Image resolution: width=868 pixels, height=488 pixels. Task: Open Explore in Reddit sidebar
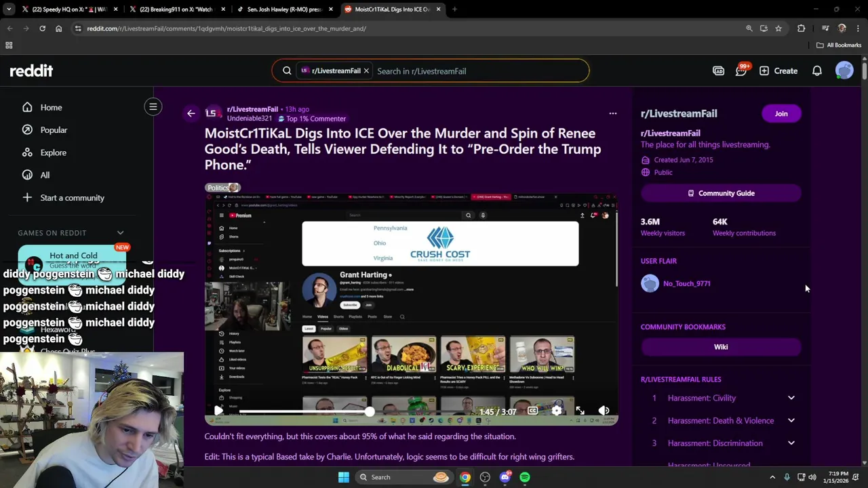click(53, 152)
